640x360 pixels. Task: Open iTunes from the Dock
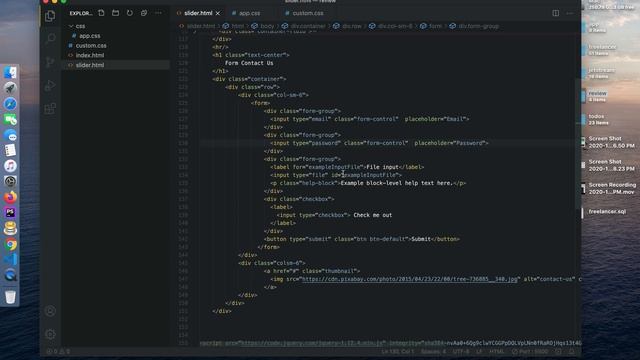[x=10, y=166]
